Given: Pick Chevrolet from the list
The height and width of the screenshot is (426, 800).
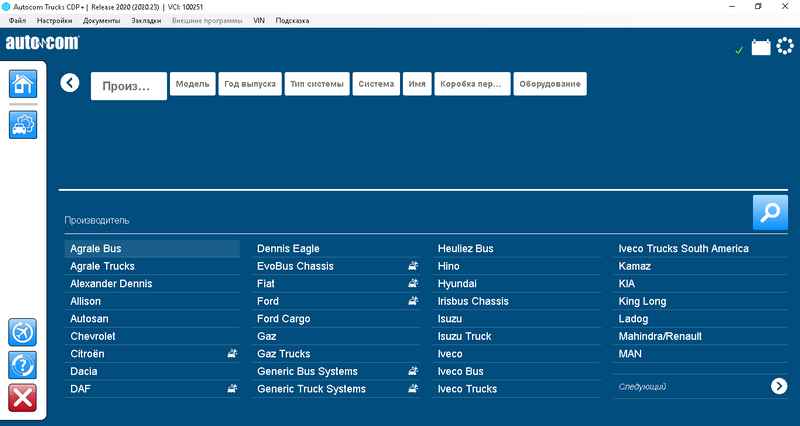Looking at the screenshot, I should (152, 336).
